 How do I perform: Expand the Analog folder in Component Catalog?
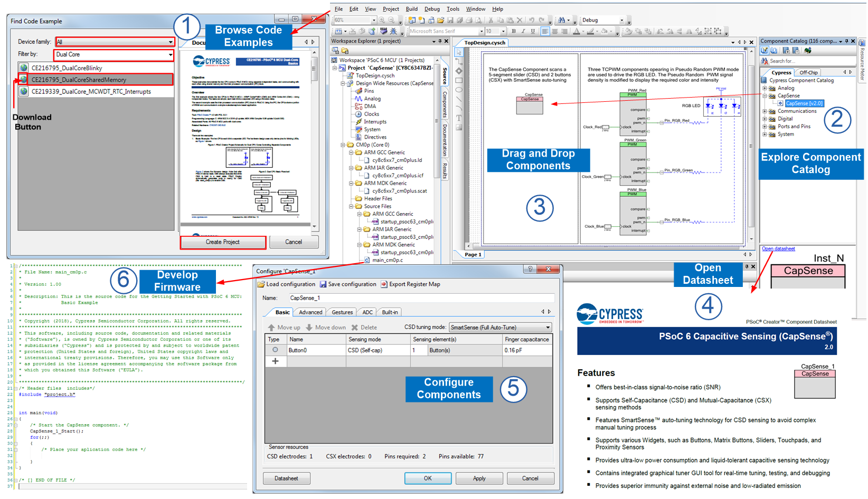click(765, 88)
